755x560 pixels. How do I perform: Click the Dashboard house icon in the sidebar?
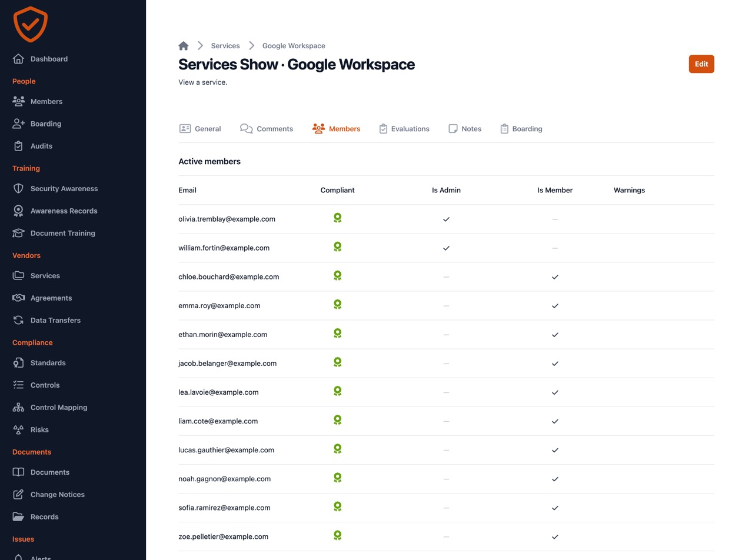click(x=19, y=59)
